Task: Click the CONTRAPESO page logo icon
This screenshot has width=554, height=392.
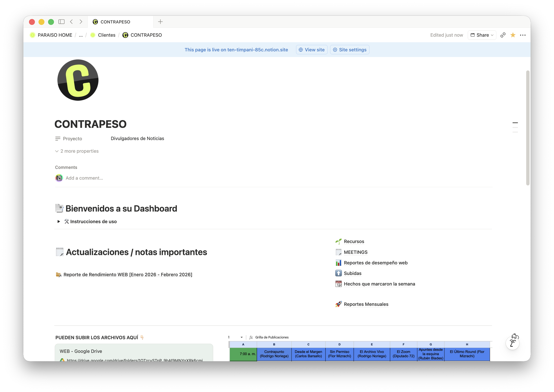Action: click(x=78, y=80)
